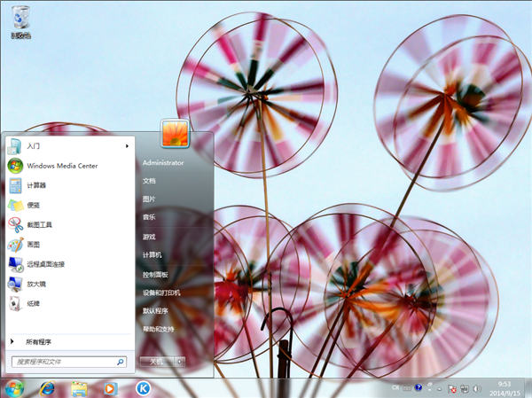Image resolution: width=532 pixels, height=398 pixels.
Task: Open Paint (画图) program
Action: (x=34, y=245)
